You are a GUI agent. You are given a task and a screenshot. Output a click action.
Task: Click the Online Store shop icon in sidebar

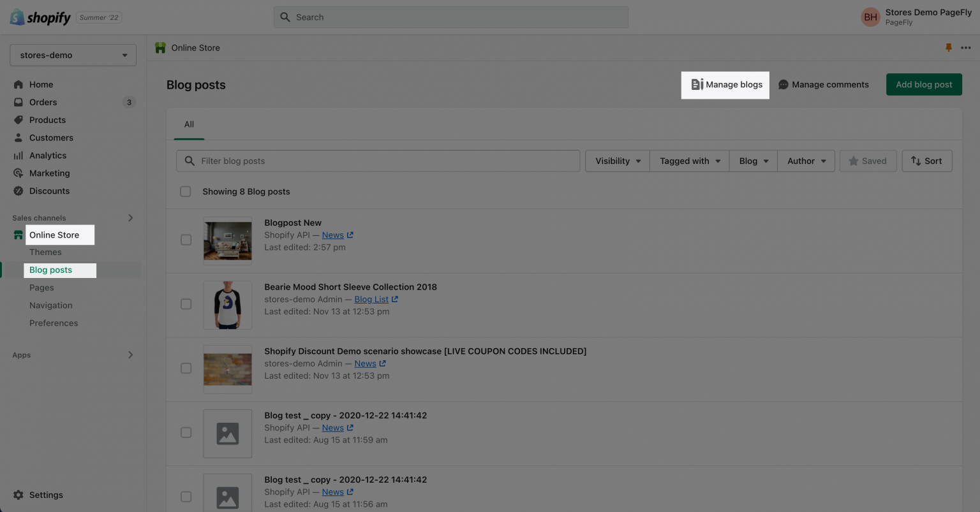19,235
